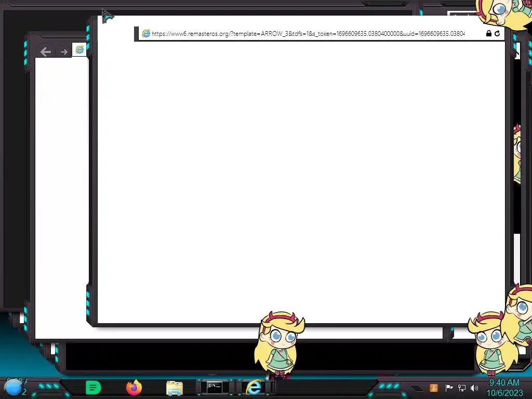
Task: Launch Firefox from the taskbar
Action: 134,388
